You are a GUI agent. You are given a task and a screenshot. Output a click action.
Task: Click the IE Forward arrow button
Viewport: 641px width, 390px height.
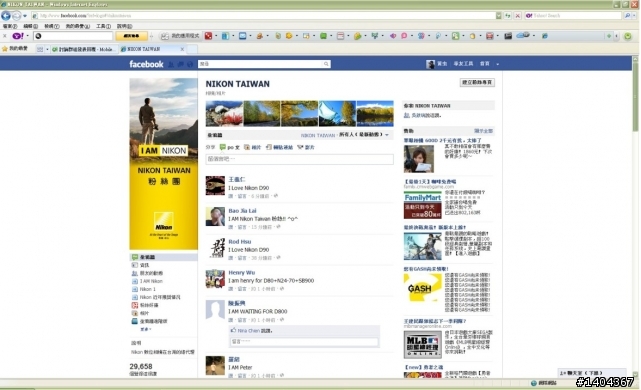[x=16, y=16]
